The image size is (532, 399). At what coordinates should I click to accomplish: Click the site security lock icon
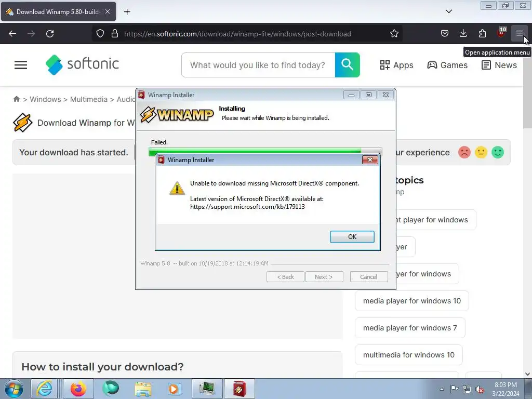tap(115, 34)
